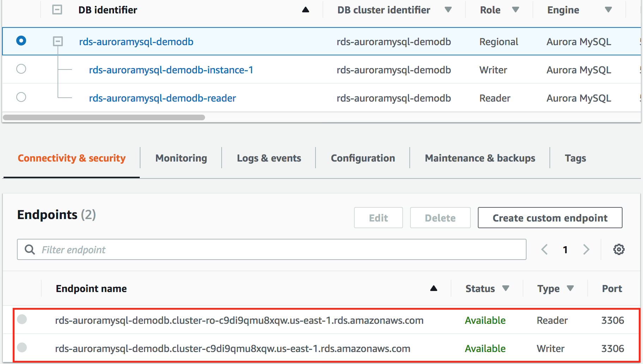Open Type column sort dropdown
This screenshot has width=643, height=364.
pos(570,289)
